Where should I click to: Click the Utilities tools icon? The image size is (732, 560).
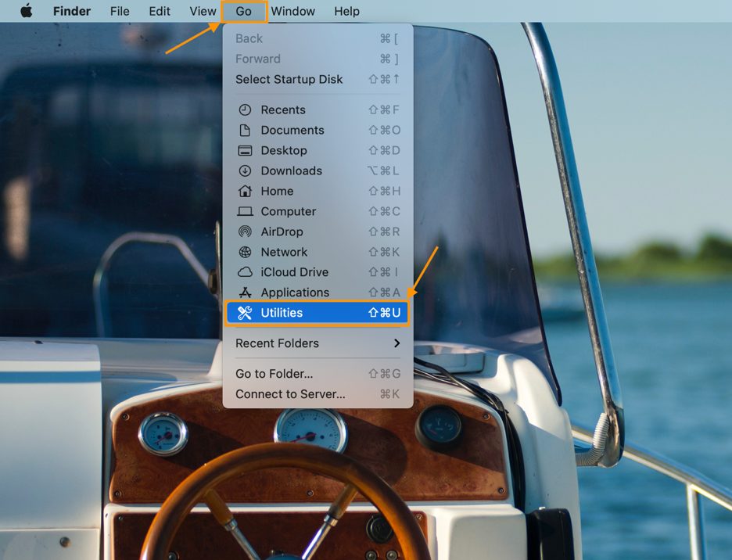245,313
